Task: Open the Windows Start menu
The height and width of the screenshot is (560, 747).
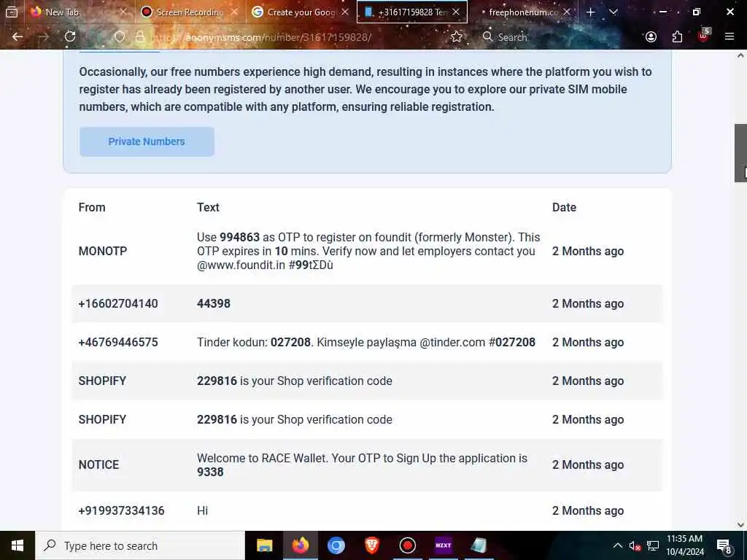Action: coord(18,545)
